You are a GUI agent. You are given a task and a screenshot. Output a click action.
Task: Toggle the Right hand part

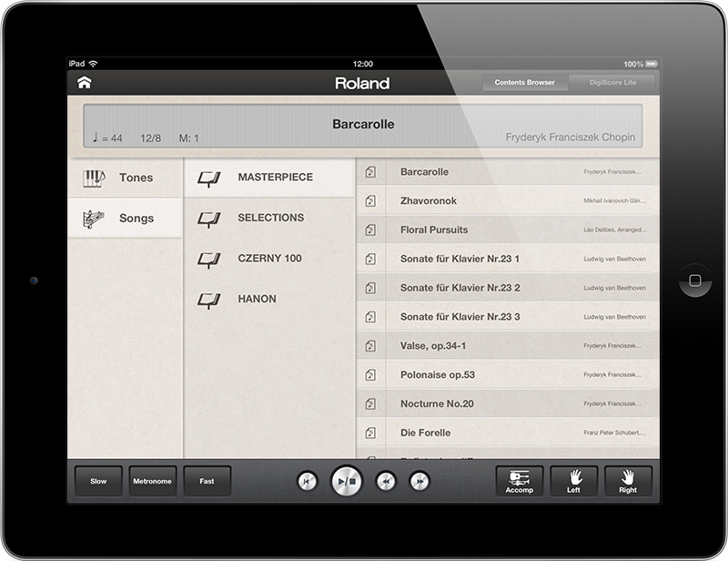[628, 482]
